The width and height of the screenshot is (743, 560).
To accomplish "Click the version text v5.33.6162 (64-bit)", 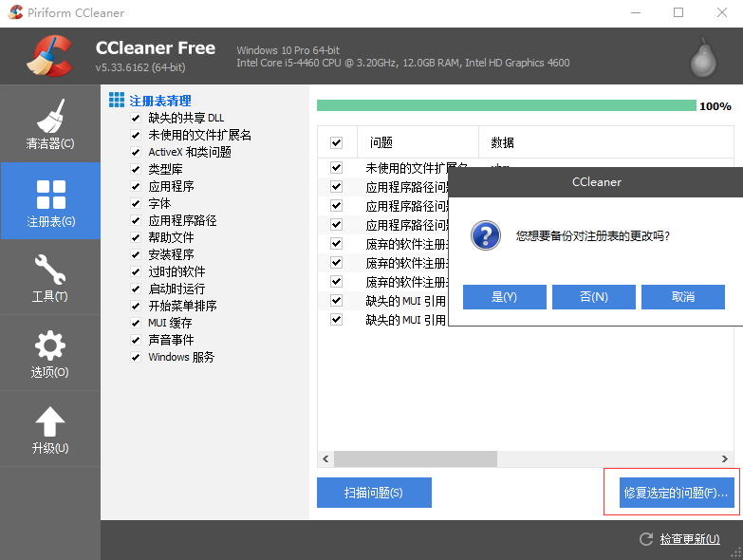I will tap(140, 67).
